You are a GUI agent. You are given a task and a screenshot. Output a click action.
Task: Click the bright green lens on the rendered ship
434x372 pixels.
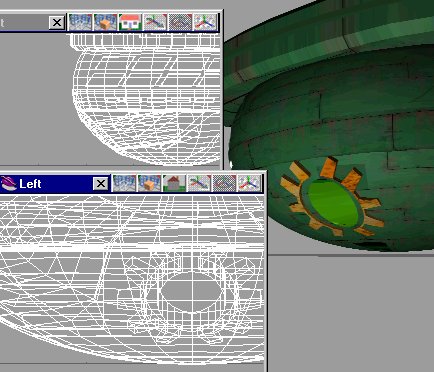click(333, 203)
